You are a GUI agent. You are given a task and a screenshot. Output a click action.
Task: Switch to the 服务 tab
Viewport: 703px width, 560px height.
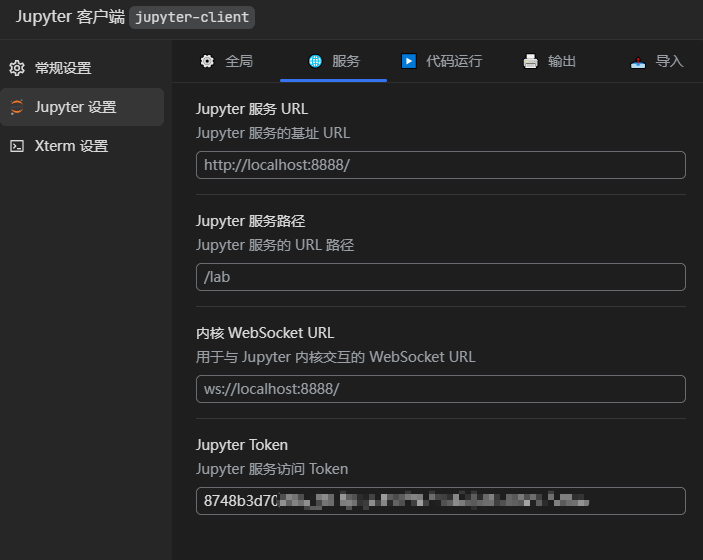click(334, 61)
